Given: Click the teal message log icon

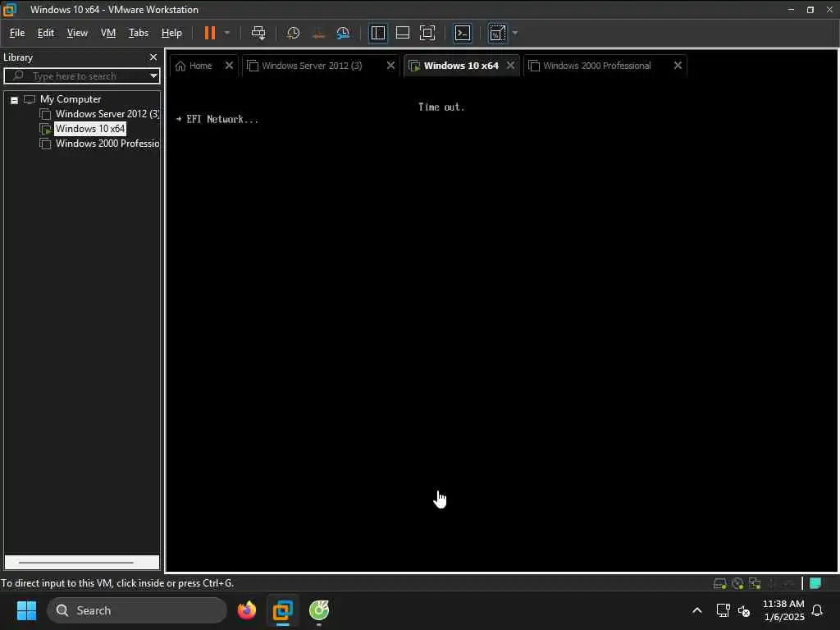Looking at the screenshot, I should [815, 583].
